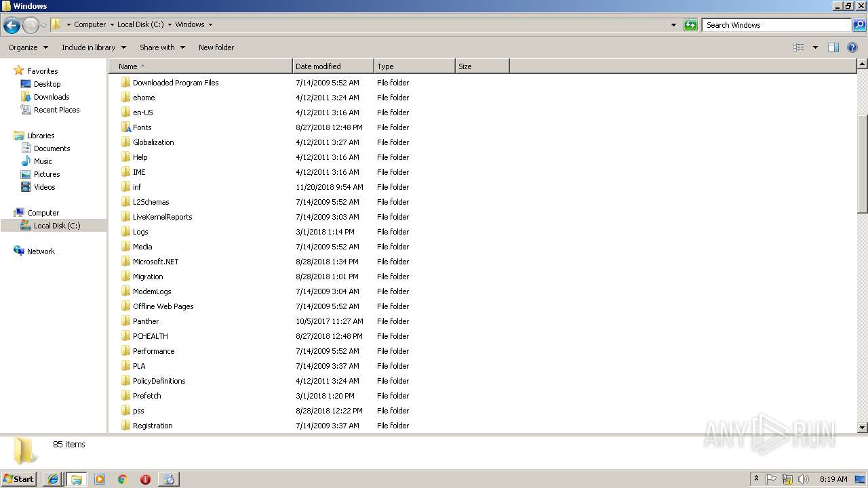Click the Change your view icon
868x488 pixels.
point(799,47)
